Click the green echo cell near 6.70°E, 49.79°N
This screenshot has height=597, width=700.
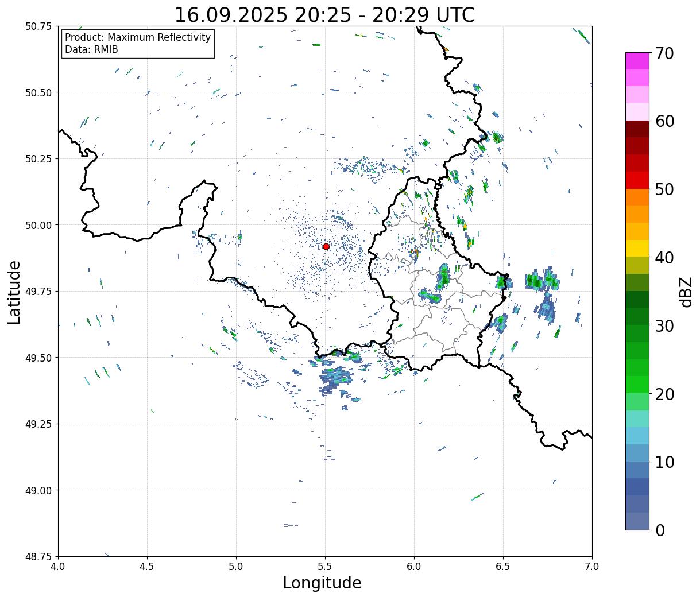(x=534, y=281)
